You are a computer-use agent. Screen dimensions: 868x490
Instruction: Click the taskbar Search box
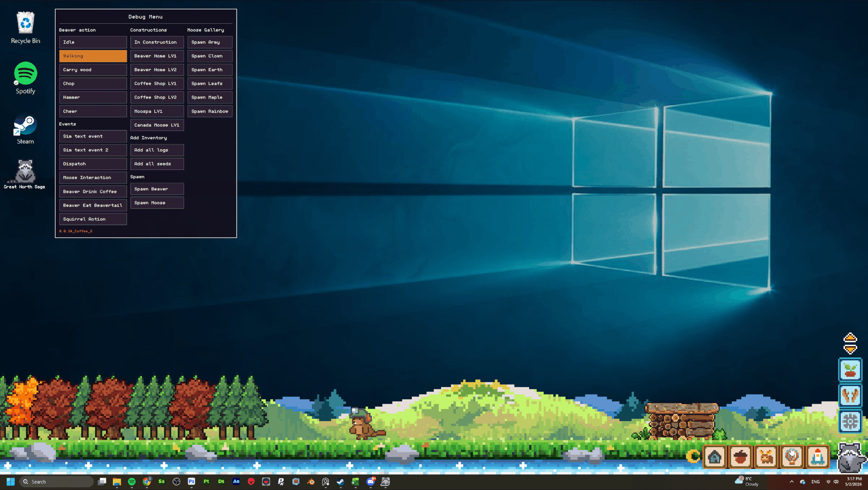(x=56, y=482)
